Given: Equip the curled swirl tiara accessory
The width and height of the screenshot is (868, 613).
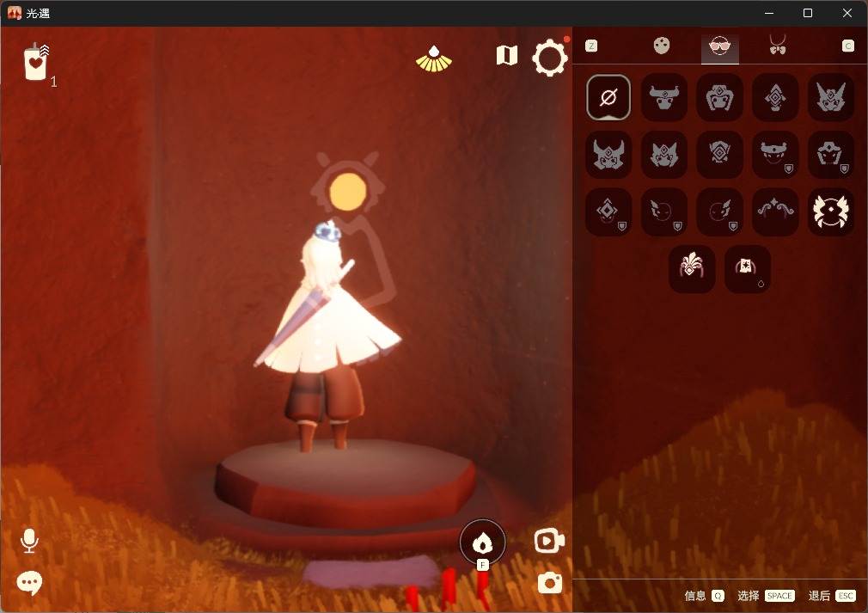Looking at the screenshot, I should (775, 211).
